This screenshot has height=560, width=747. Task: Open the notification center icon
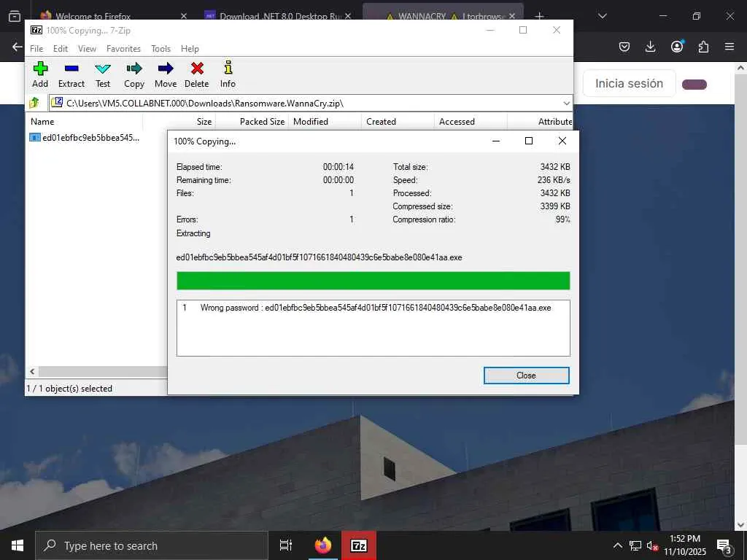point(724,546)
